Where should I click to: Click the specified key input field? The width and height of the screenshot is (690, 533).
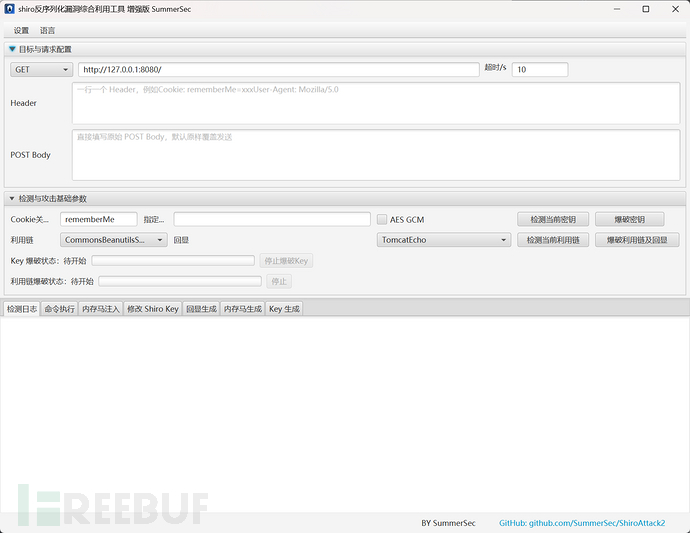[272, 219]
